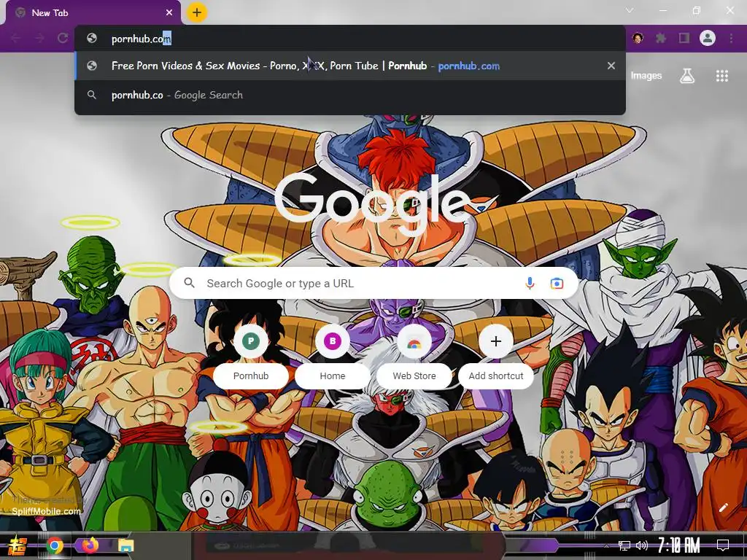Toggle the side panel icon
This screenshot has width=747, height=560.
point(684,38)
